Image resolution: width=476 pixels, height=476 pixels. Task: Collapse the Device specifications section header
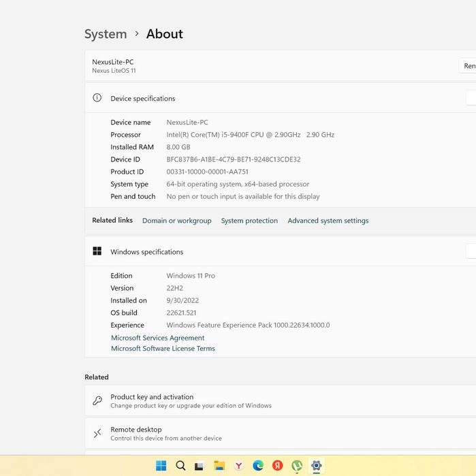coord(281,98)
